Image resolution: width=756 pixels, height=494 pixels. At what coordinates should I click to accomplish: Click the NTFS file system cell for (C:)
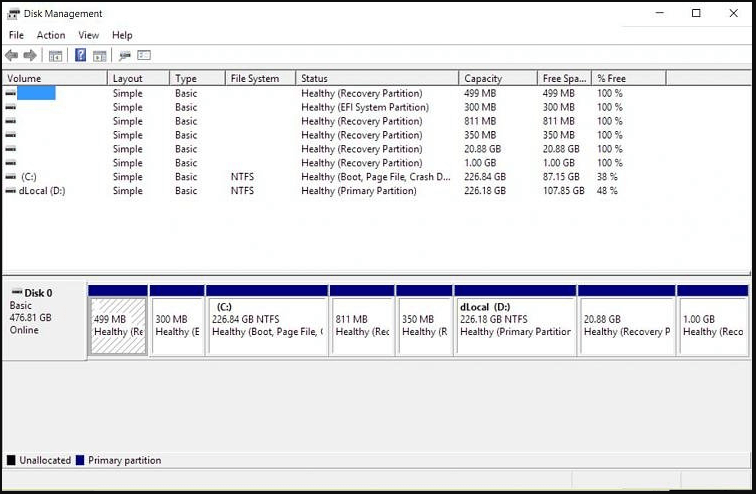242,177
